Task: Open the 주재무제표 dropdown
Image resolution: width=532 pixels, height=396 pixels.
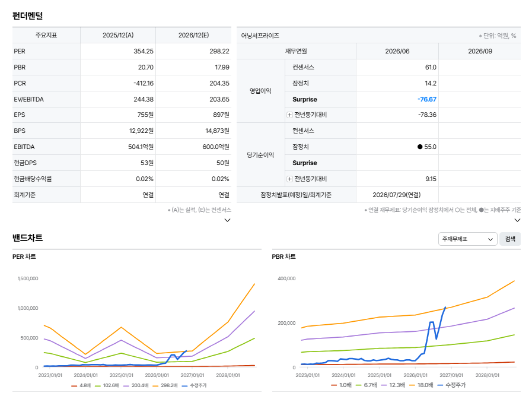Action: (467, 239)
